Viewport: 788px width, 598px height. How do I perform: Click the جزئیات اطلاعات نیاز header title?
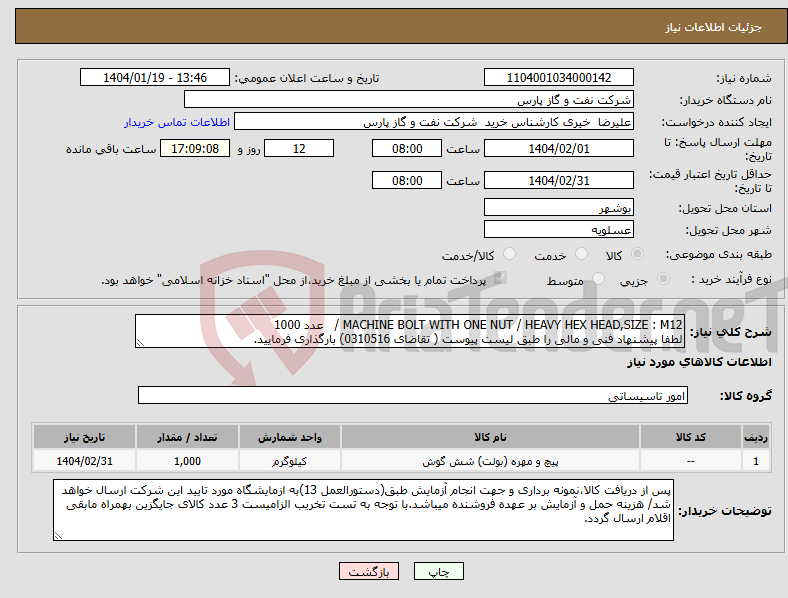[714, 27]
